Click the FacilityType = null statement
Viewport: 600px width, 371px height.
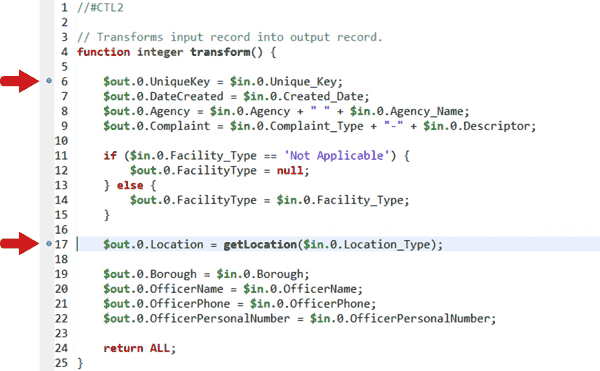[219, 171]
